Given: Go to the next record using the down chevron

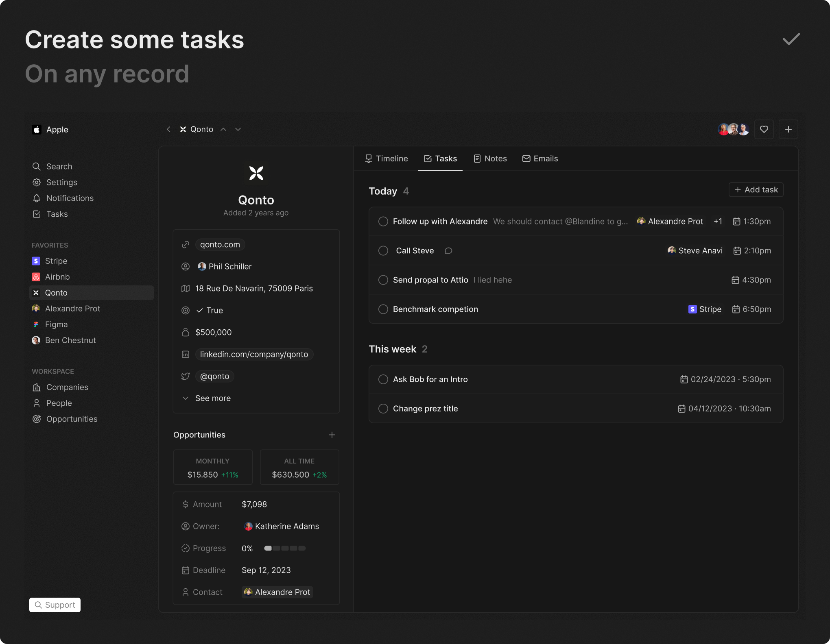Looking at the screenshot, I should pos(238,129).
